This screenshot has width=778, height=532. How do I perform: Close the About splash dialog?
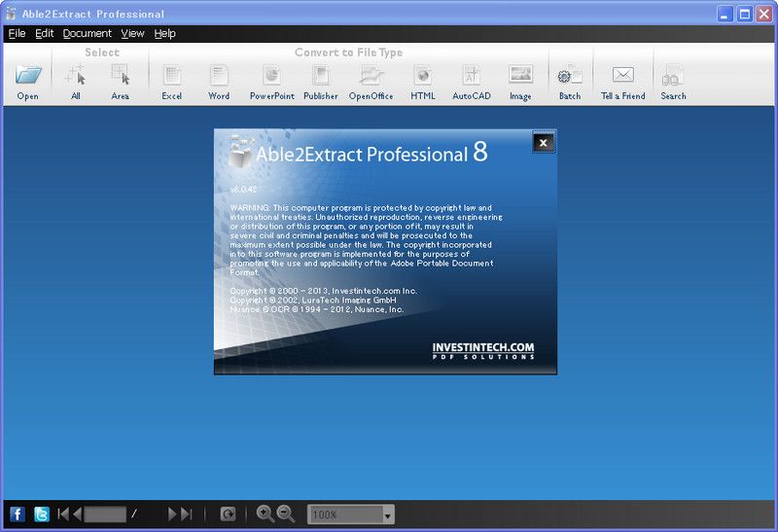point(544,143)
